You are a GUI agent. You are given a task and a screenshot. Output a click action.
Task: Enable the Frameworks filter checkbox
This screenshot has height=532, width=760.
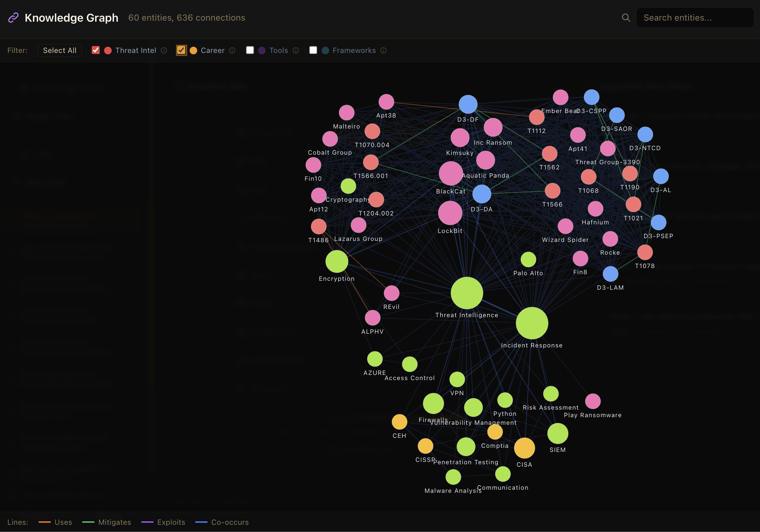point(313,50)
